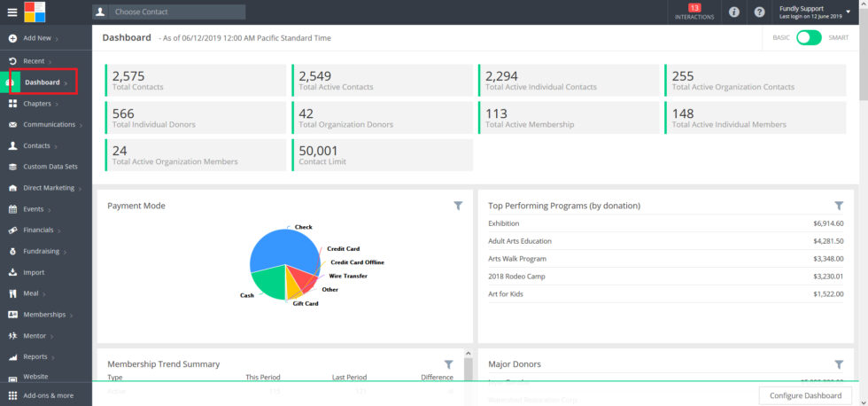Expand the Communications submenu chevron
This screenshot has width=868, height=406.
(81, 126)
